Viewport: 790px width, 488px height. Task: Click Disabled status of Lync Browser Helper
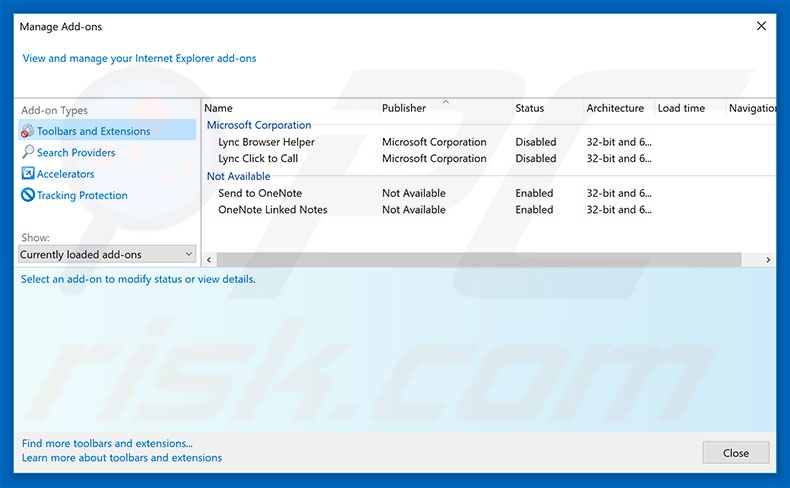536,142
